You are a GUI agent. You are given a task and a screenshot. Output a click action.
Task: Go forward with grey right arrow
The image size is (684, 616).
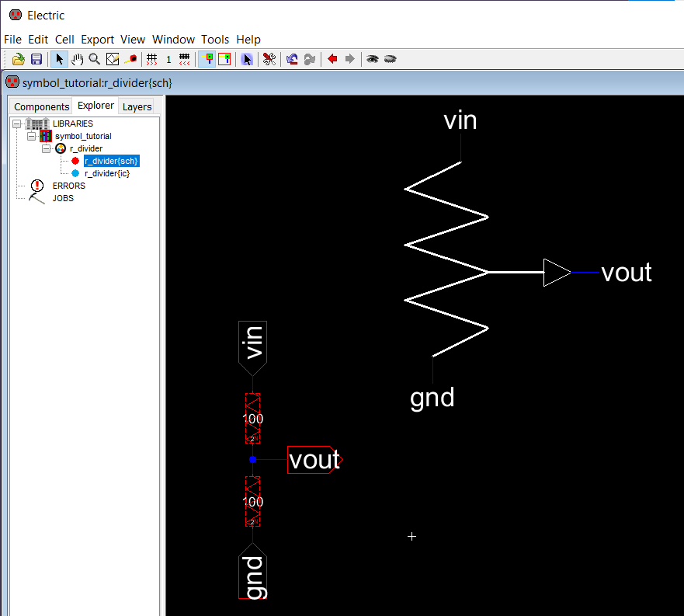click(x=350, y=58)
